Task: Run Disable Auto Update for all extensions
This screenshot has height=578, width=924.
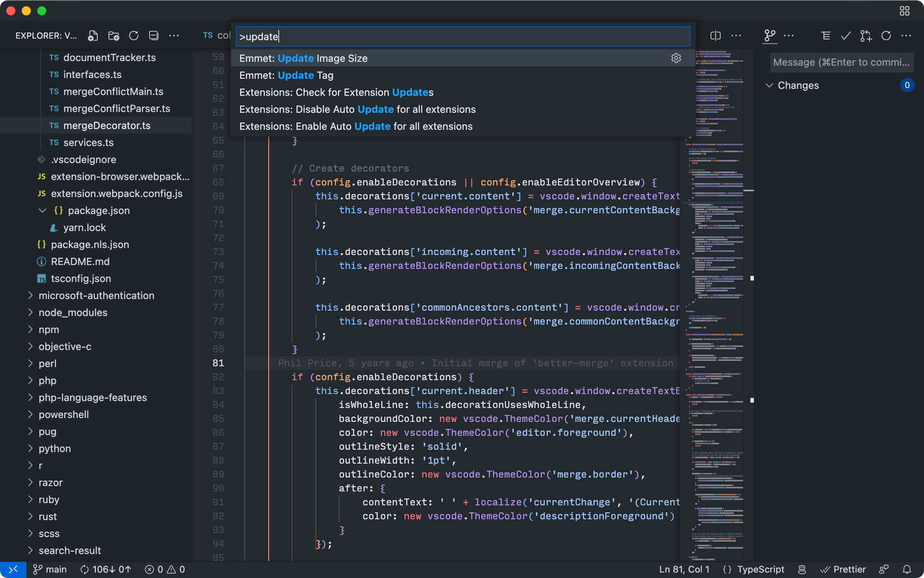Action: (357, 109)
